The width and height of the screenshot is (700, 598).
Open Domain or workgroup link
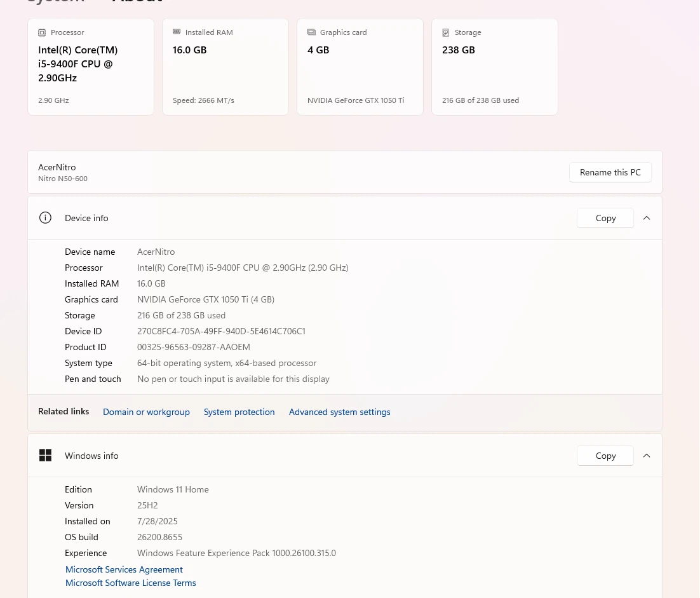(147, 412)
